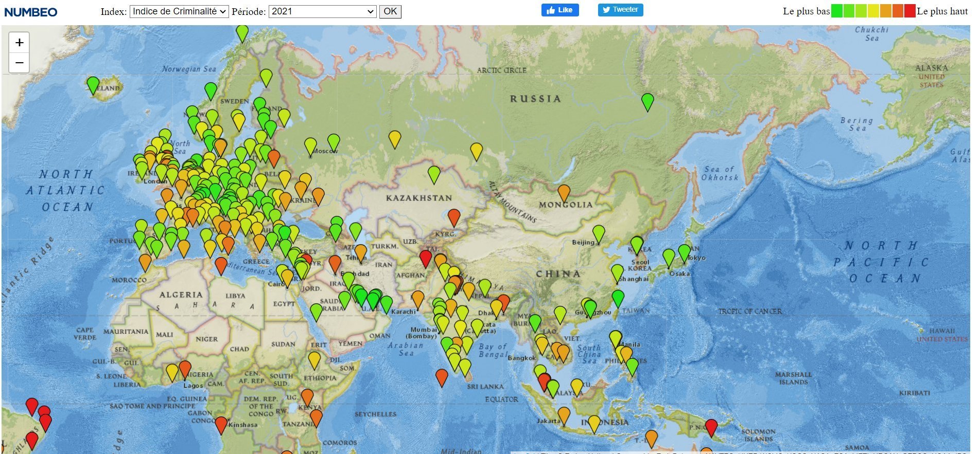Click the green marker in northern Kazakhstan
Screen dimensions: 980x454
point(434,174)
